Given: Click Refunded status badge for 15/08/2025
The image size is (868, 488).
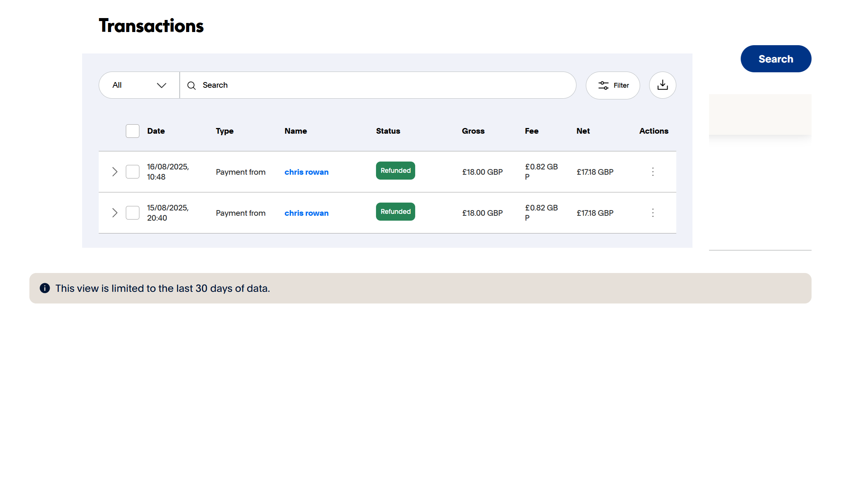Looking at the screenshot, I should 396,212.
